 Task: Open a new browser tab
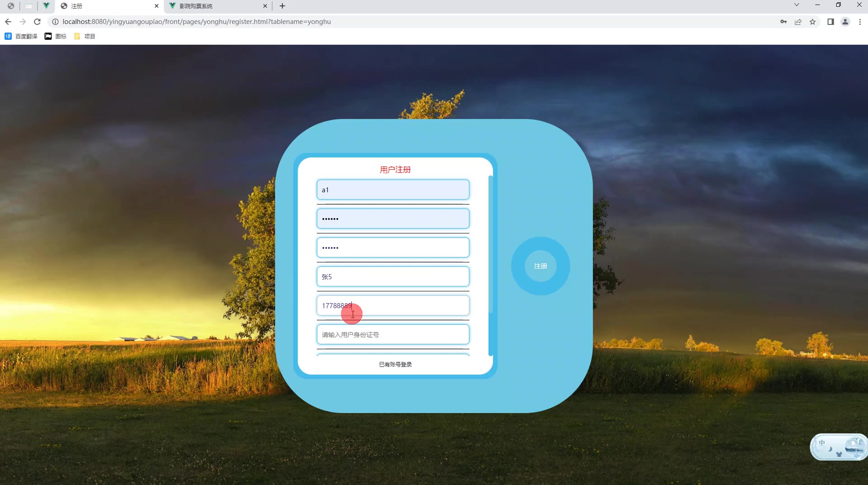(282, 6)
